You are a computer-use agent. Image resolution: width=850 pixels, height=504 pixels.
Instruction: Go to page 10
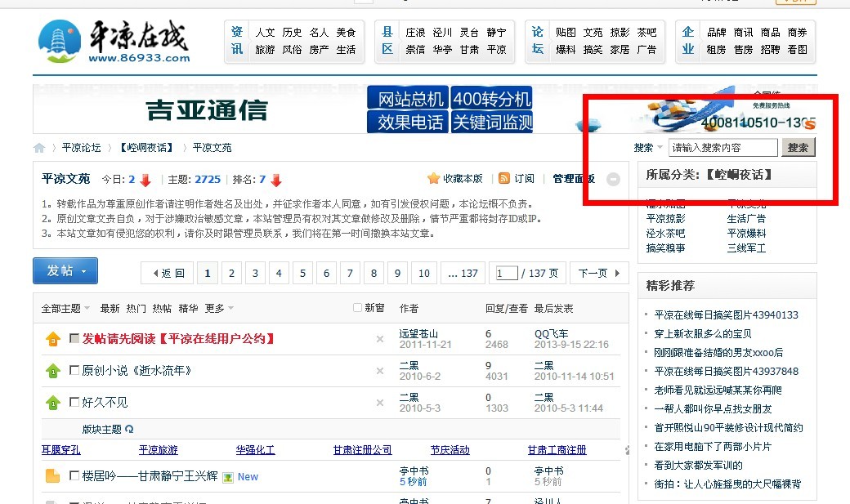(424, 273)
